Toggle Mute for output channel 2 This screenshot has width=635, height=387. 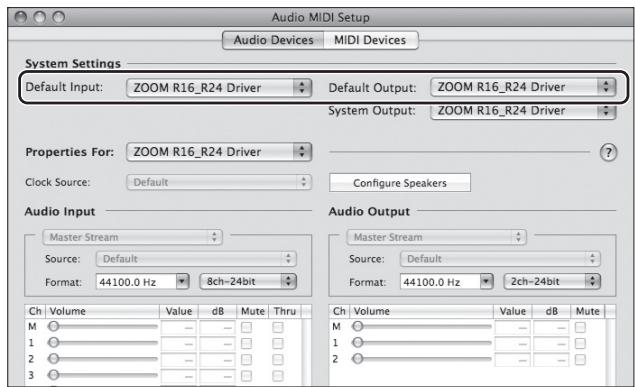coord(580,359)
